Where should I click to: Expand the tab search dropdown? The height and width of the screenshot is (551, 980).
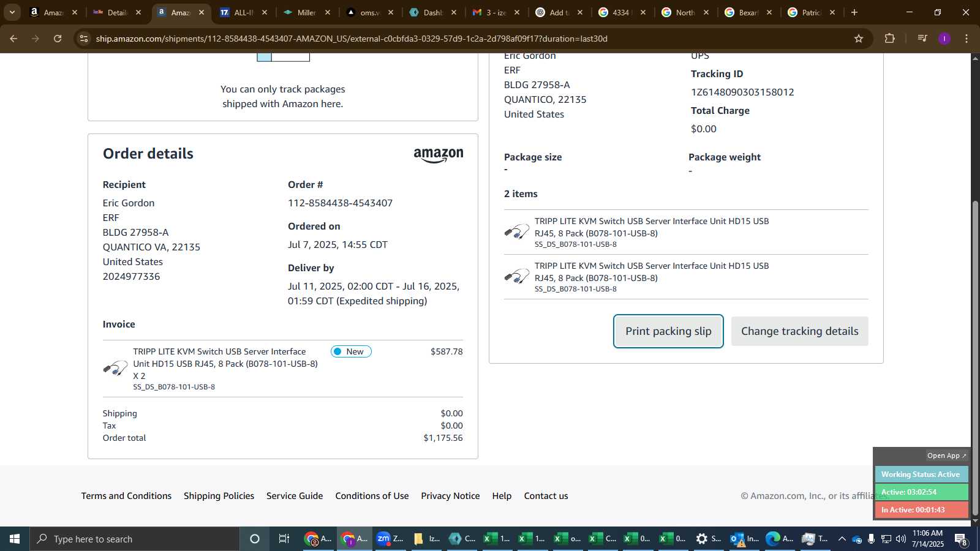(12, 12)
